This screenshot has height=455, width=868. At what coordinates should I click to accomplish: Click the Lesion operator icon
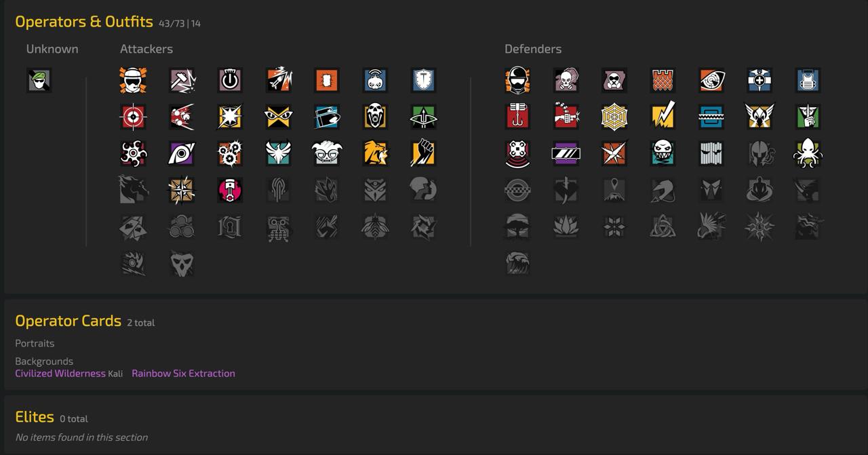pyautogui.click(x=614, y=153)
